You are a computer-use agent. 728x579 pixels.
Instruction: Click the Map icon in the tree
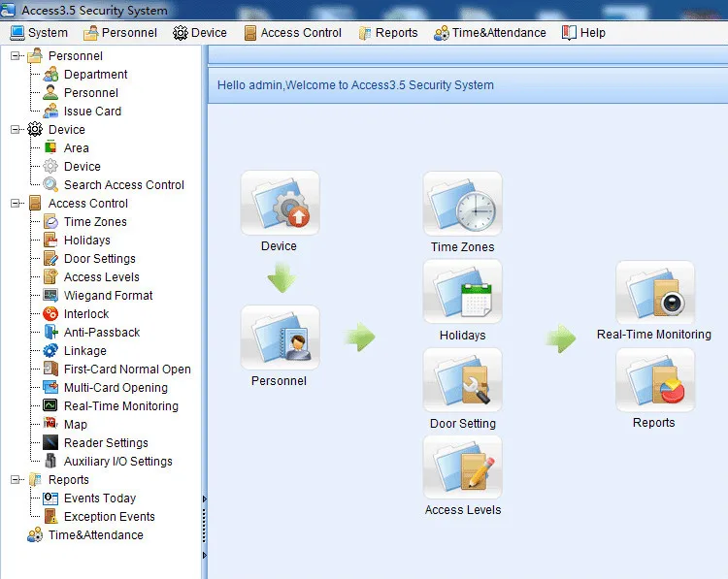(x=50, y=423)
